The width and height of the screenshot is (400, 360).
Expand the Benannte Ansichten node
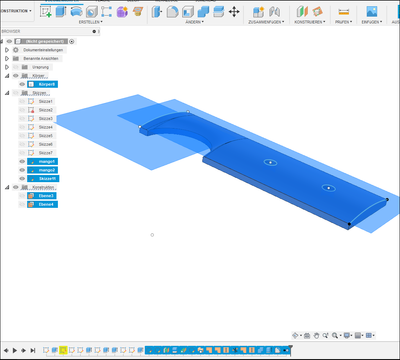[7, 58]
